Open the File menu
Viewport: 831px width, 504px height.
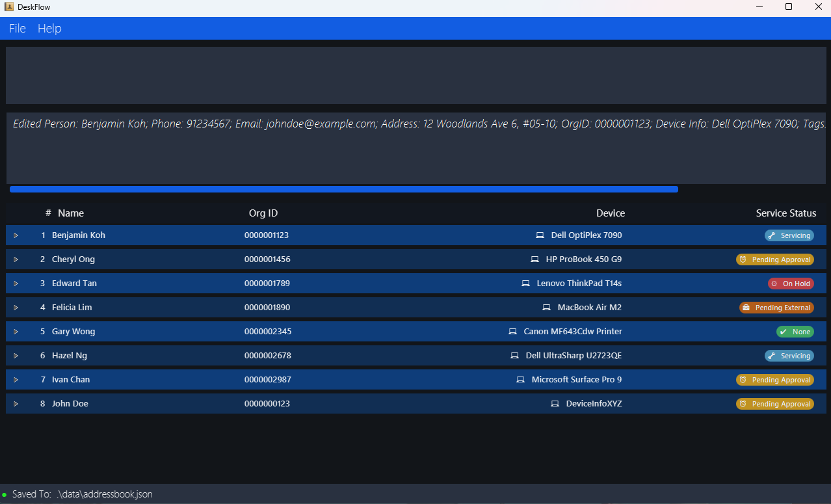click(x=18, y=29)
